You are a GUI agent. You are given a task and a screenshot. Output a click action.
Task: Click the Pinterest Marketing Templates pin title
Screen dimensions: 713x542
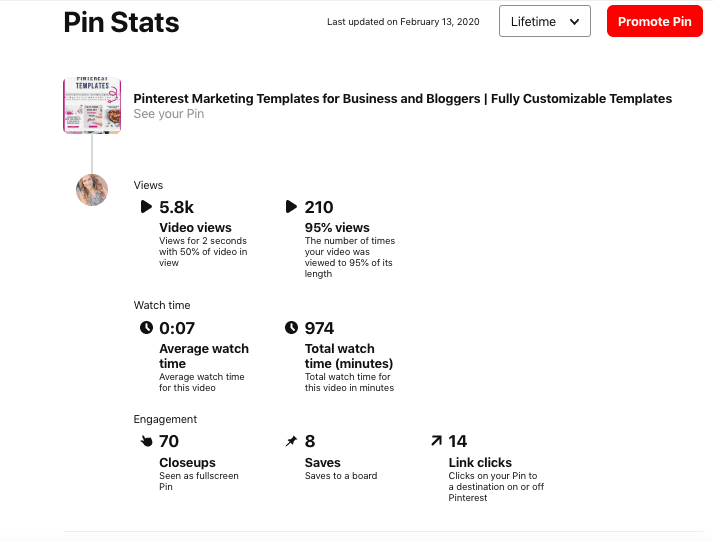pos(402,99)
